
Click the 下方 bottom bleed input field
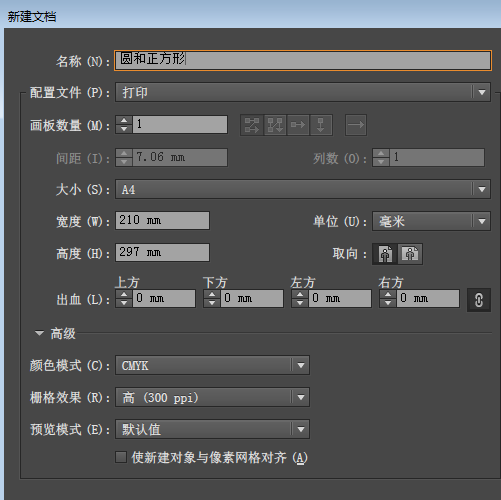[252, 298]
